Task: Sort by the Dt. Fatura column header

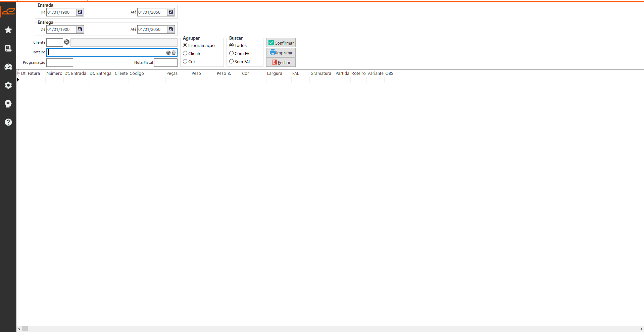Action: (x=31, y=74)
